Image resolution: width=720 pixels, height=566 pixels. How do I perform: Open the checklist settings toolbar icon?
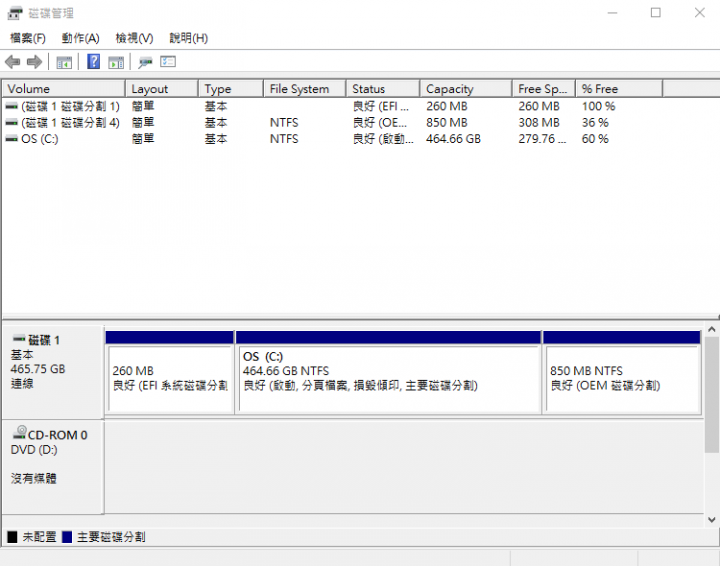(168, 62)
